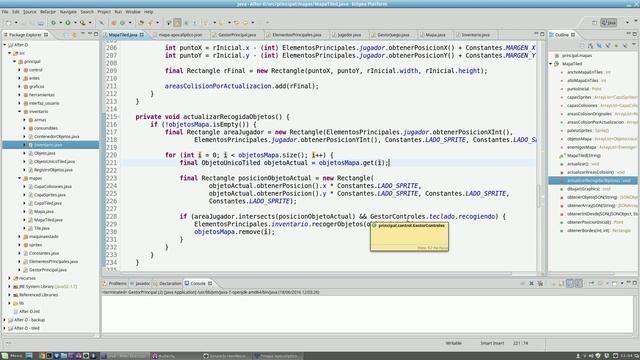Image resolution: width=640 pixels, height=360 pixels.
Task: Click the New file toolbar icon
Action: pyautogui.click(x=9, y=23)
